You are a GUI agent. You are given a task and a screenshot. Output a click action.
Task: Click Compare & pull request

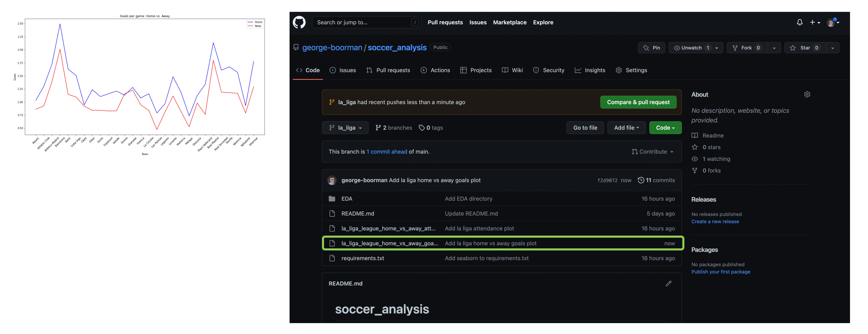point(638,102)
